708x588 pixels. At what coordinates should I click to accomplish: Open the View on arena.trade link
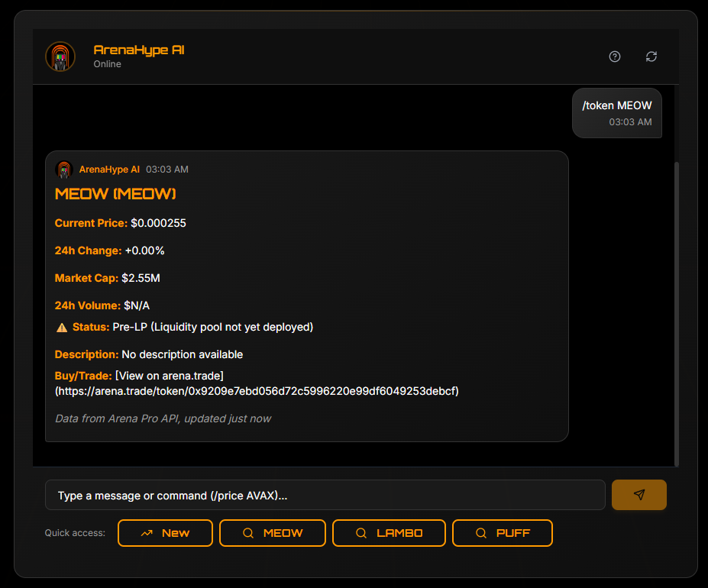(x=170, y=376)
